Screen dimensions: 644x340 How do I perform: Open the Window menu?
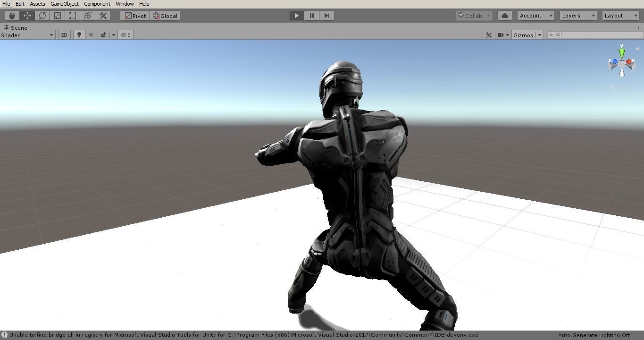click(125, 4)
